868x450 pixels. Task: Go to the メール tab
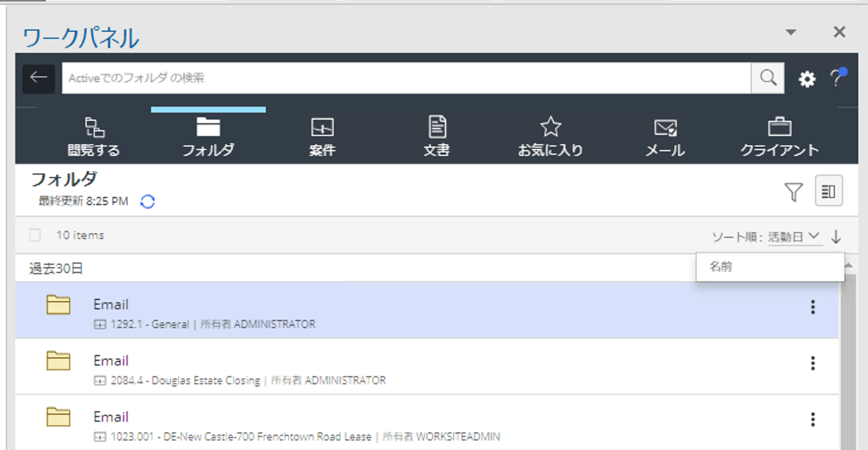click(x=665, y=137)
